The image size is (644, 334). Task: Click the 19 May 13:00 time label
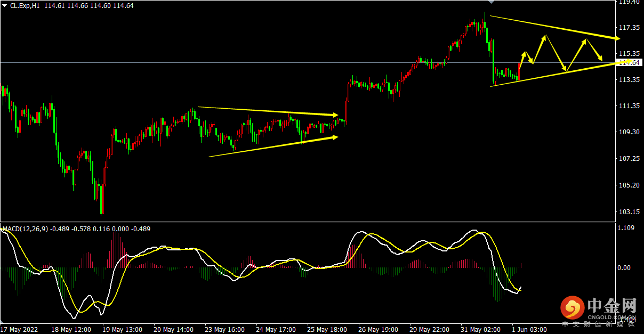tap(122, 330)
